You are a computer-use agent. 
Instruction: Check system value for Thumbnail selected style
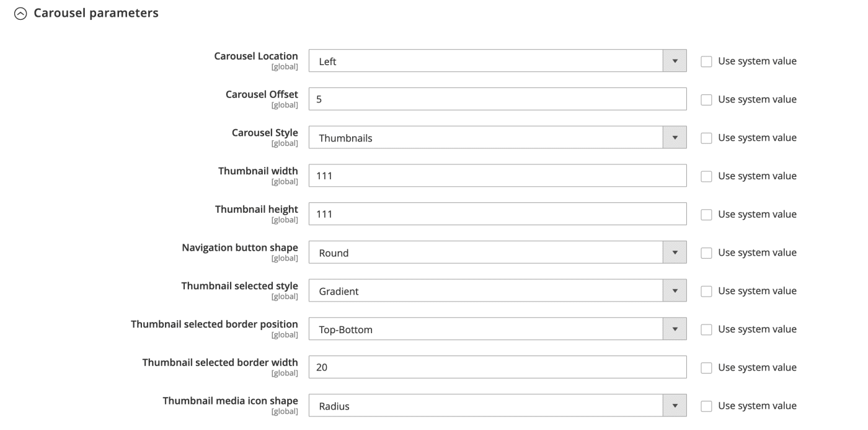(706, 292)
